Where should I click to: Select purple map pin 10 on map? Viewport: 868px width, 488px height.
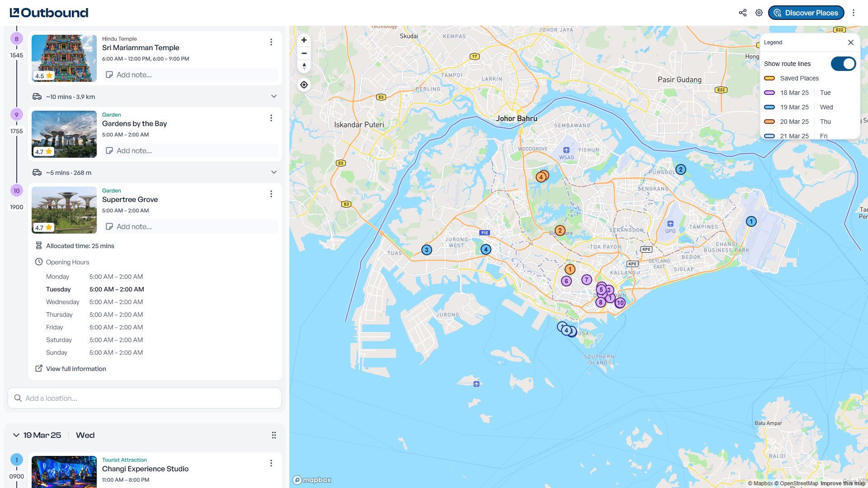point(620,303)
